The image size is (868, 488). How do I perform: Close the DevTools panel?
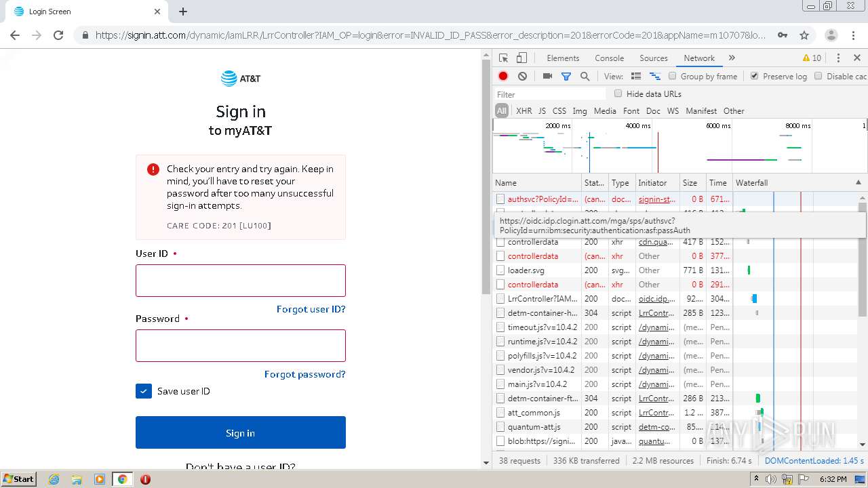(x=857, y=58)
